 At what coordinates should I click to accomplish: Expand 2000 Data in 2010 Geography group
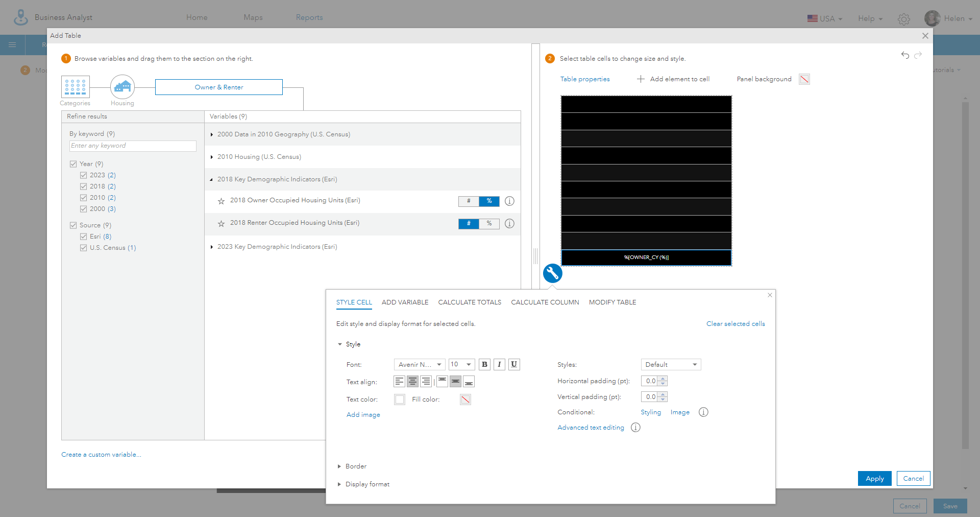coord(211,134)
